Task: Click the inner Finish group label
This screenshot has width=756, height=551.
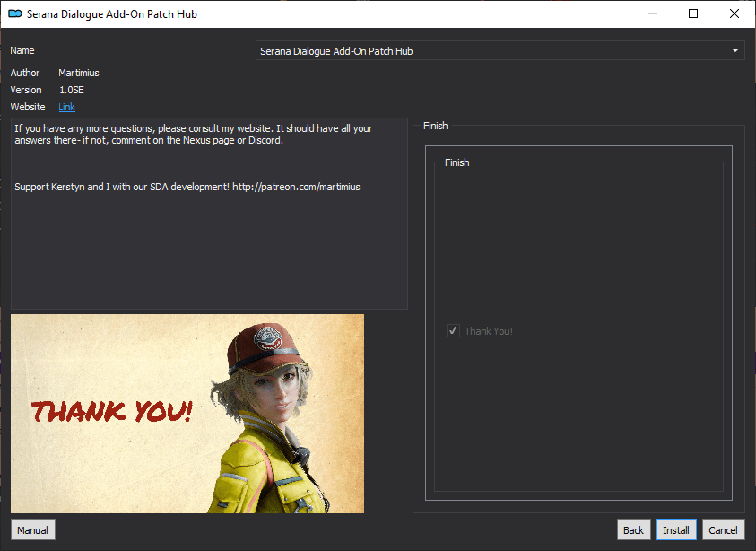Action: (x=456, y=162)
